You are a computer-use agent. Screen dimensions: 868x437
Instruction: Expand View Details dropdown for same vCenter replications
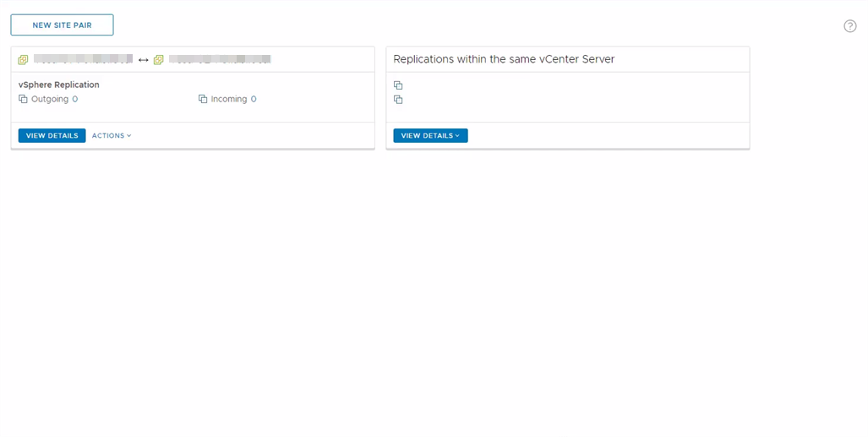[x=430, y=135]
